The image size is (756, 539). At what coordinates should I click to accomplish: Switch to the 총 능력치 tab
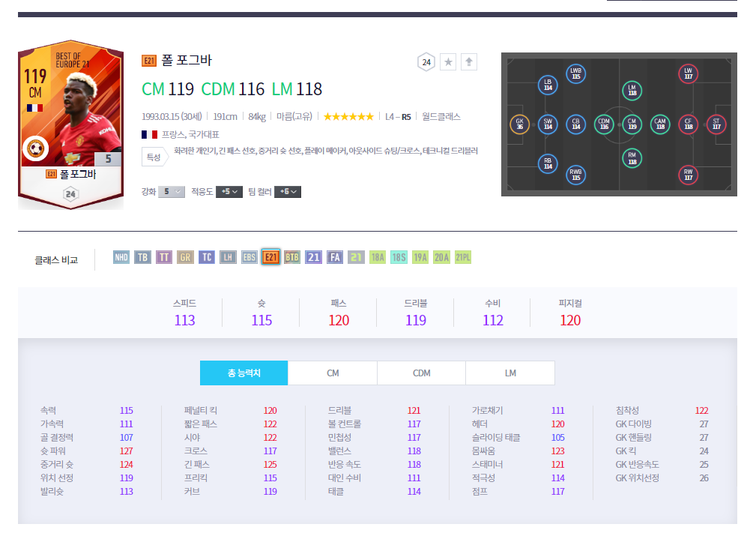pos(244,373)
